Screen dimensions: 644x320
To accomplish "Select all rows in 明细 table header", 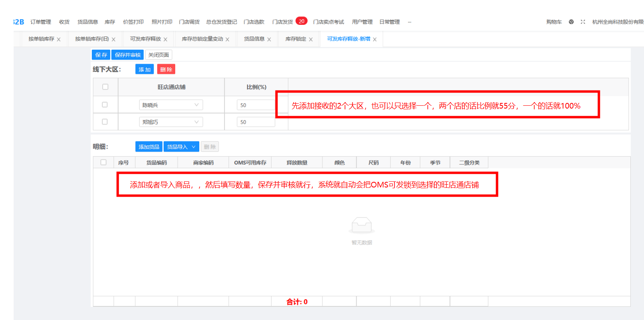I will coord(103,162).
